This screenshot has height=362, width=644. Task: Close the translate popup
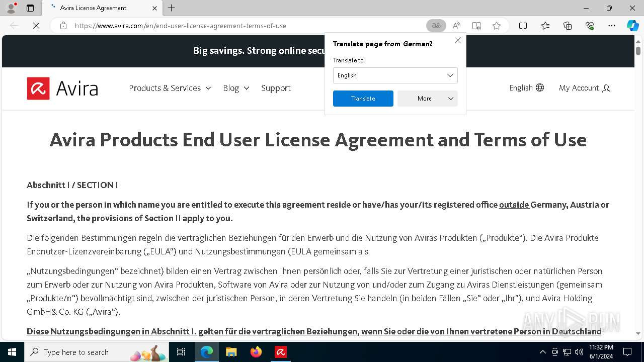click(457, 40)
